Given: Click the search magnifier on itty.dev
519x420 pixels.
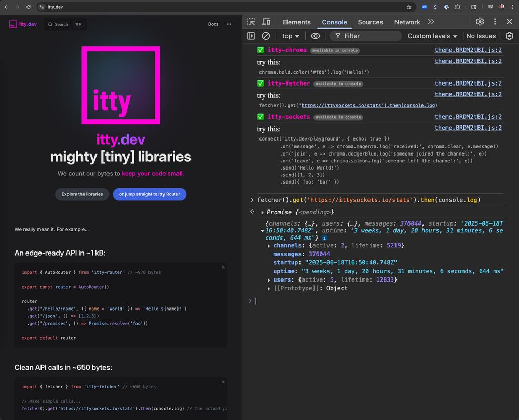Looking at the screenshot, I should 50,24.
